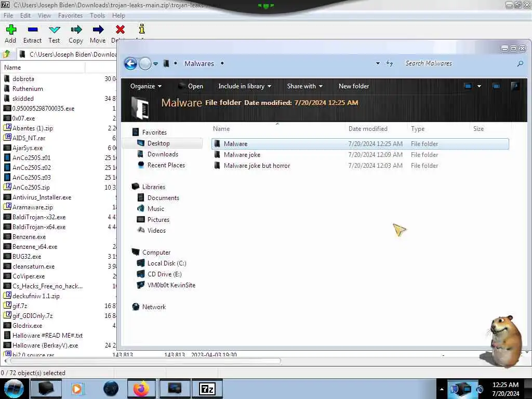This screenshot has height=399, width=532.
Task: Click 7-Zip horizontal scrollbar
Action: click(x=146, y=361)
